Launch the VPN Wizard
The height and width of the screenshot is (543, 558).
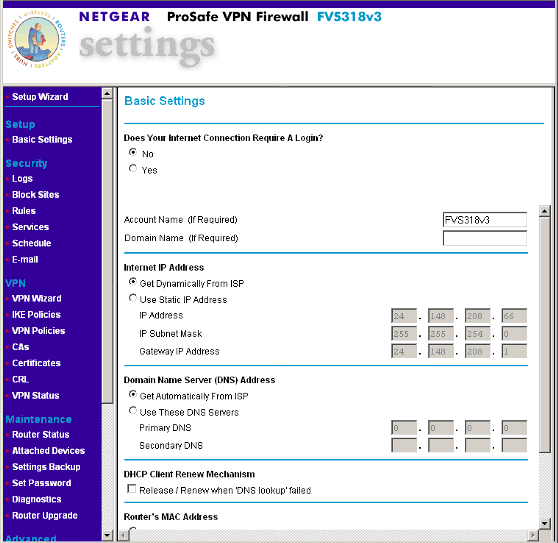(x=37, y=299)
